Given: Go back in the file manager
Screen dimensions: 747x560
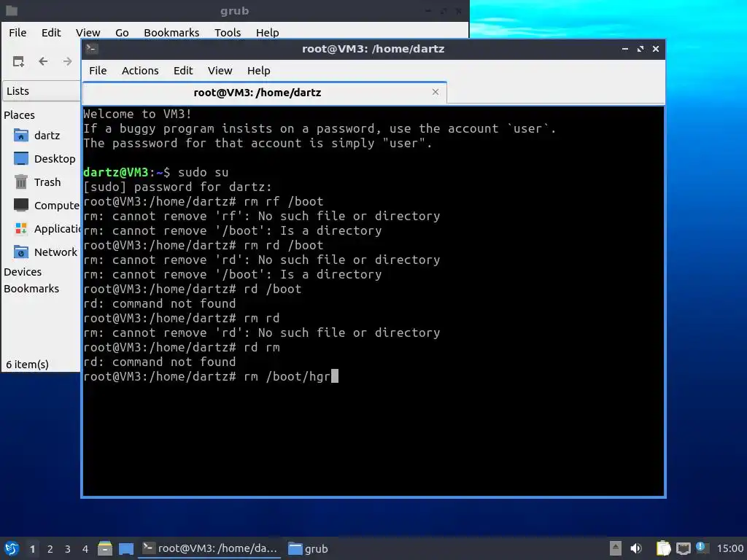Looking at the screenshot, I should [x=43, y=61].
